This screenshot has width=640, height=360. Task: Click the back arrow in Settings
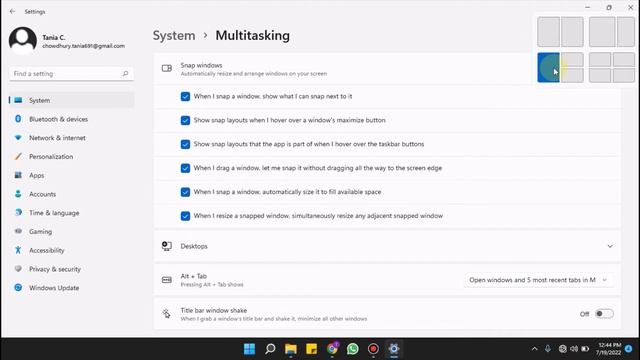pos(12,11)
